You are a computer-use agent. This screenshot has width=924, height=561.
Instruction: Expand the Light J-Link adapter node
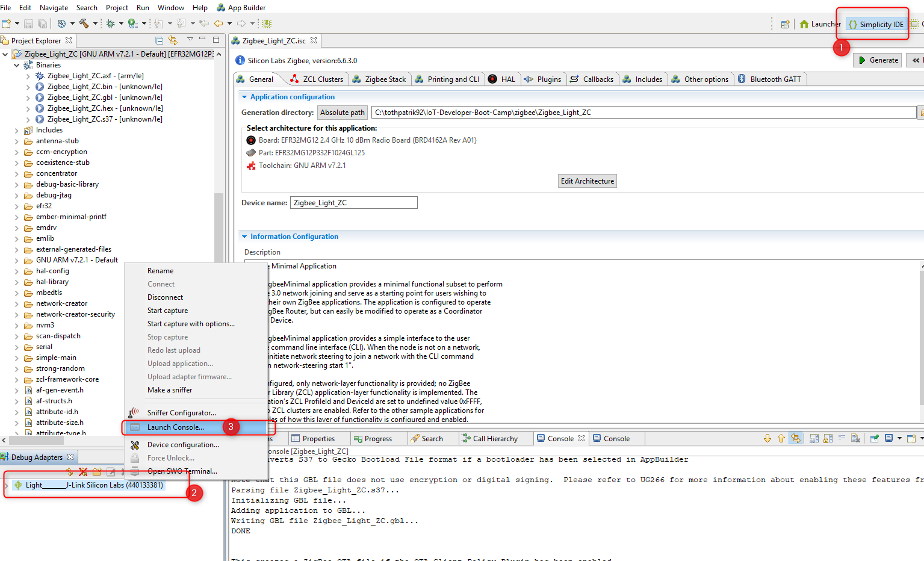[x=7, y=485]
